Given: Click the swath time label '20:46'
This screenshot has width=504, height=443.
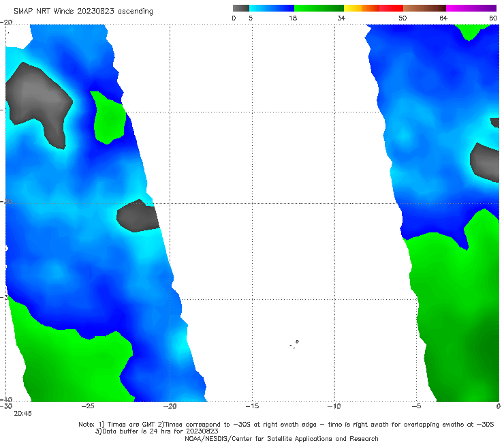Looking at the screenshot, I should 23,414.
